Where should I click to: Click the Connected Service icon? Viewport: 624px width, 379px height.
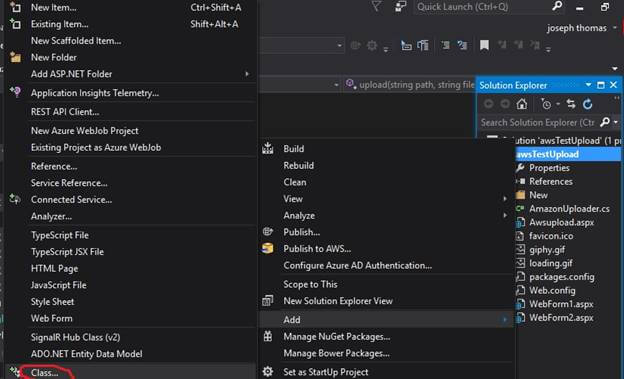15,199
